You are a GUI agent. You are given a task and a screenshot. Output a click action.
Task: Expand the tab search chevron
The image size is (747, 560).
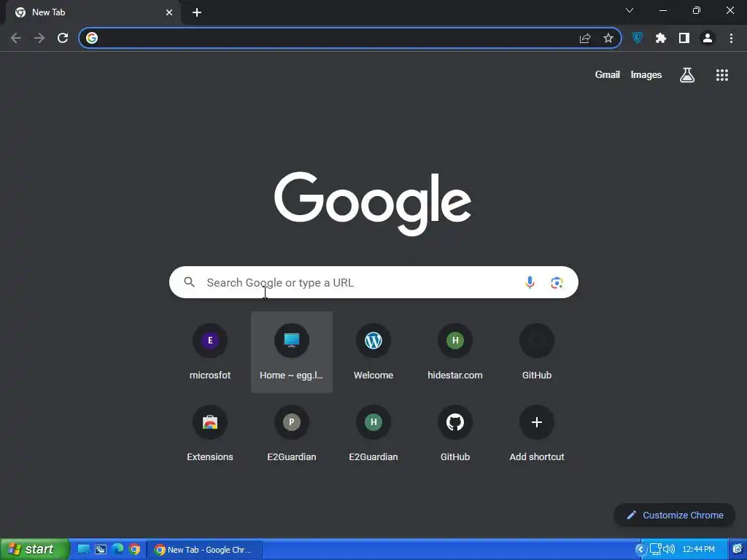(x=630, y=10)
